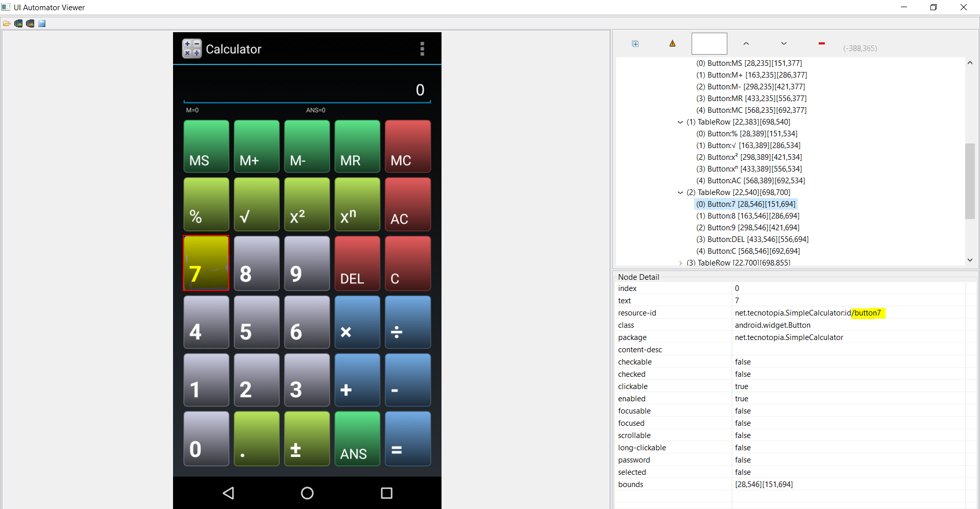Viewport: 980px width, 509px height.
Task: Tap the percent key
Action: coord(206,204)
